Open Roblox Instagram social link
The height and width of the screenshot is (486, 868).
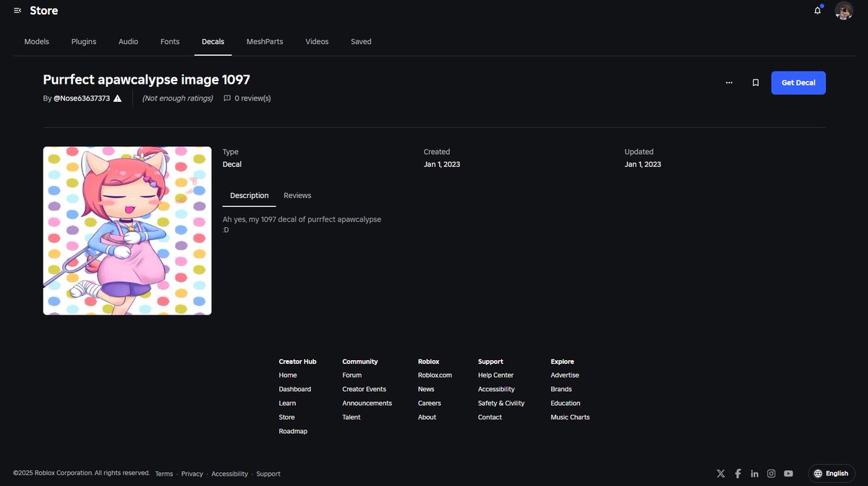coord(771,474)
